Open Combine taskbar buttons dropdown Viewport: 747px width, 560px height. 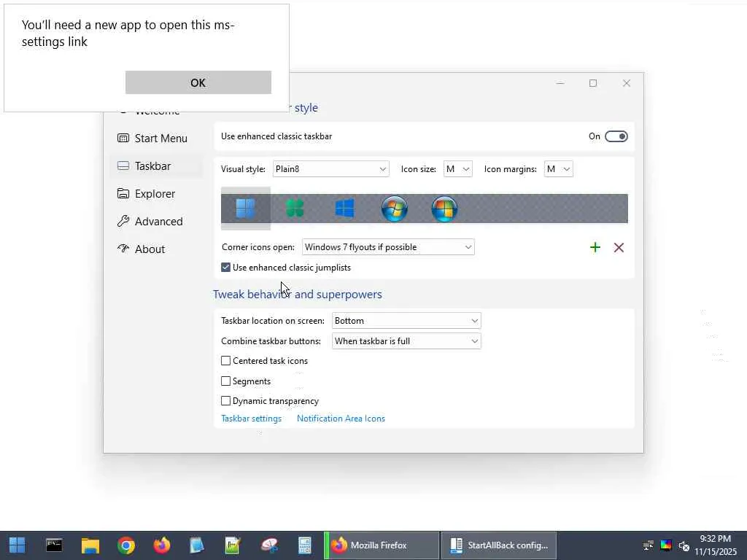point(406,341)
